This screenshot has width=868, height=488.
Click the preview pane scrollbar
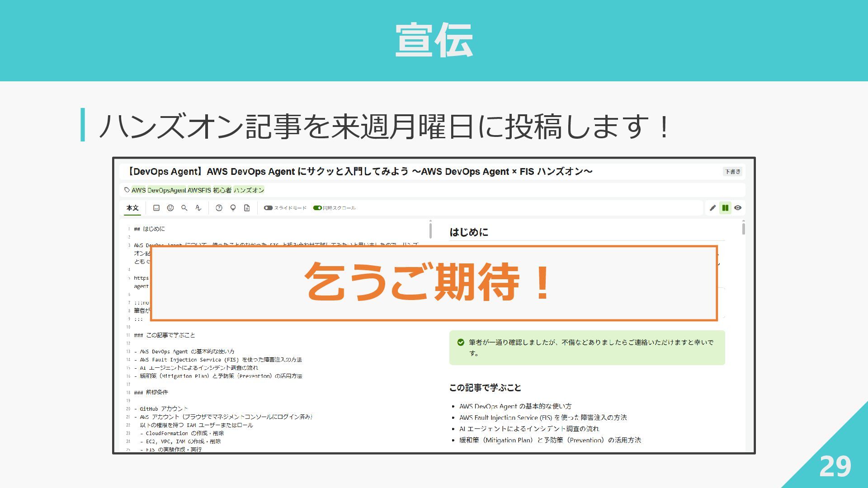point(743,228)
